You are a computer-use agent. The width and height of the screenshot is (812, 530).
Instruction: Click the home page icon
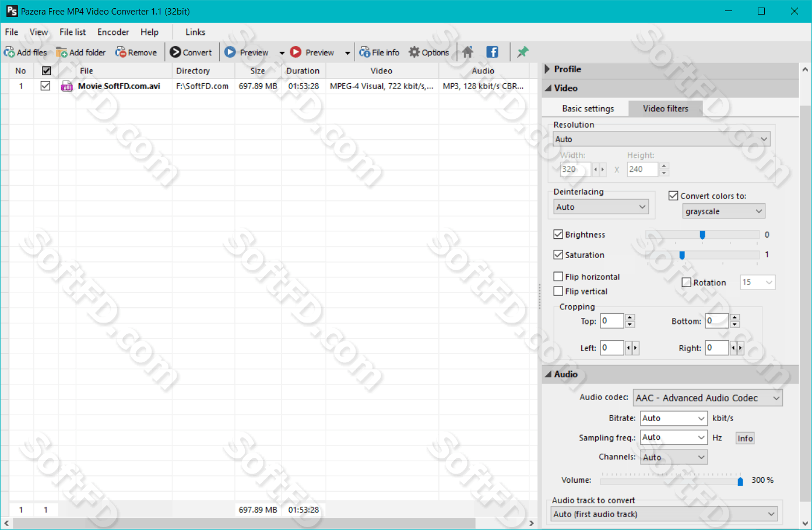tap(467, 52)
